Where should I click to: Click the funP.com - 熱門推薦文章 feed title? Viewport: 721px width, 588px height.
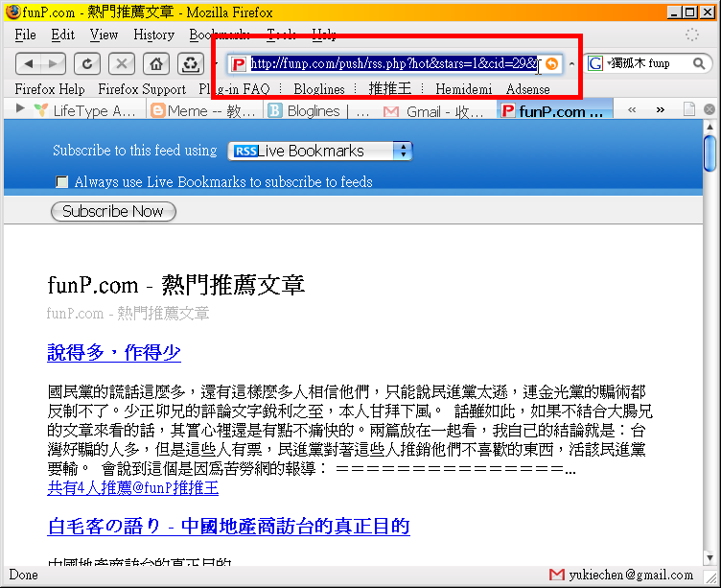(x=175, y=285)
